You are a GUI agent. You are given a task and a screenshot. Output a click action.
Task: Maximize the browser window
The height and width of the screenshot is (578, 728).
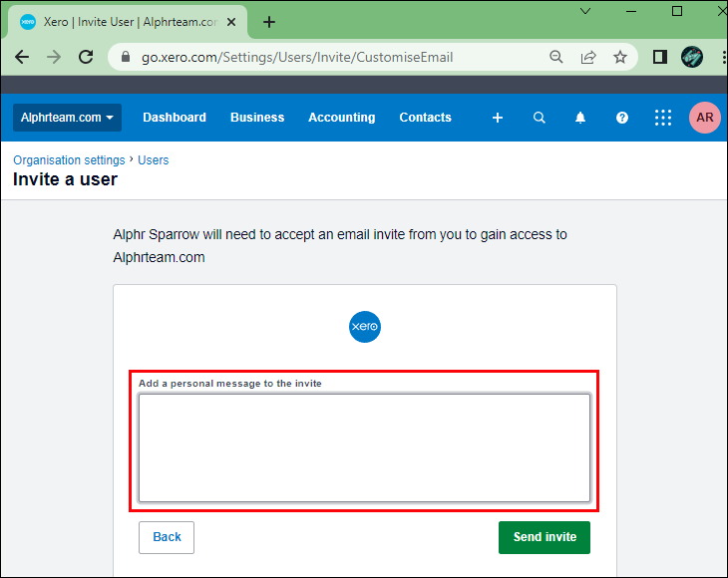point(677,11)
